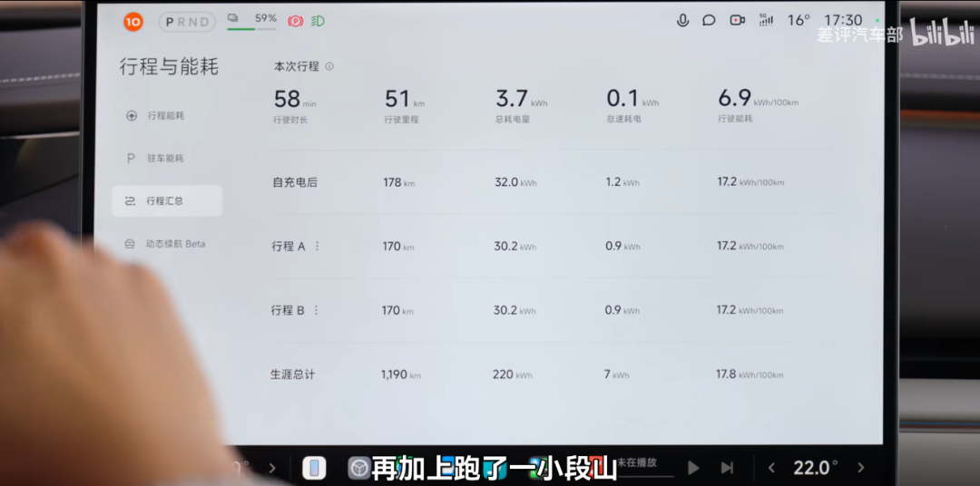Tap the orange 10 profile badge
Screen dimensions: 980x486
coord(133,22)
